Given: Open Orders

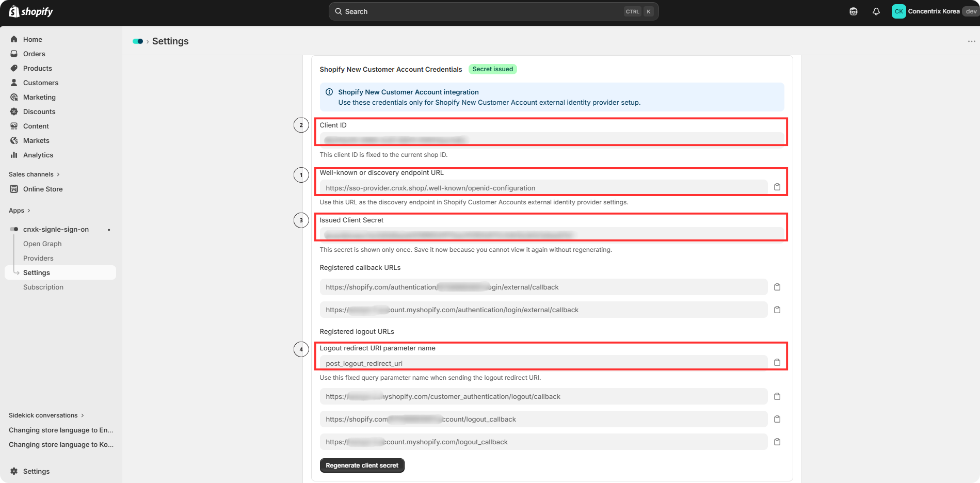Looking at the screenshot, I should pyautogui.click(x=34, y=54).
